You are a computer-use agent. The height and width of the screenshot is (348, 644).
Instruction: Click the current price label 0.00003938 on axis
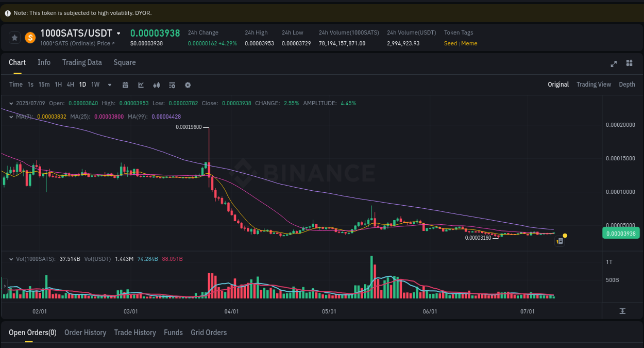coord(620,233)
